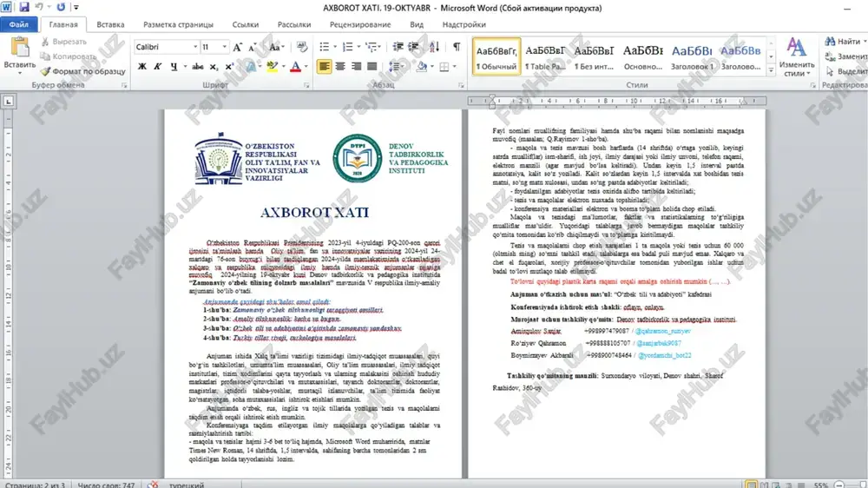The height and width of the screenshot is (488, 868).
Task: Switch to the Ссылки tab
Action: pyautogui.click(x=246, y=24)
